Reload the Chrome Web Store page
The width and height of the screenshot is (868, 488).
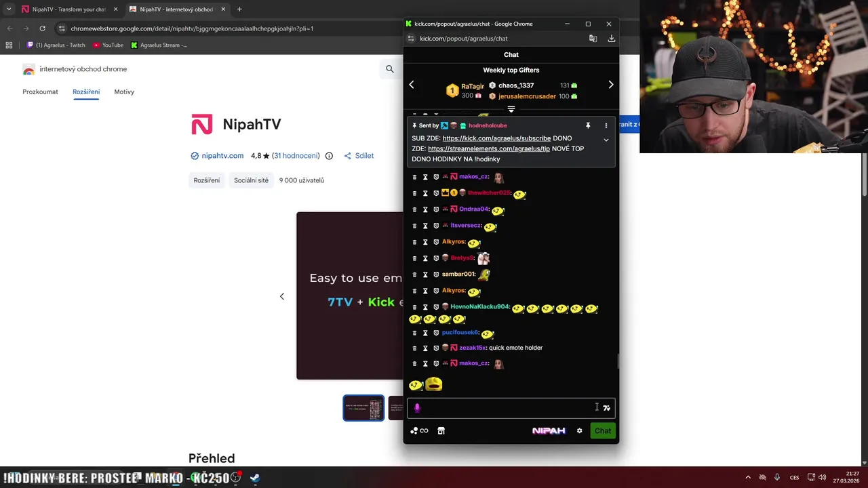point(42,28)
